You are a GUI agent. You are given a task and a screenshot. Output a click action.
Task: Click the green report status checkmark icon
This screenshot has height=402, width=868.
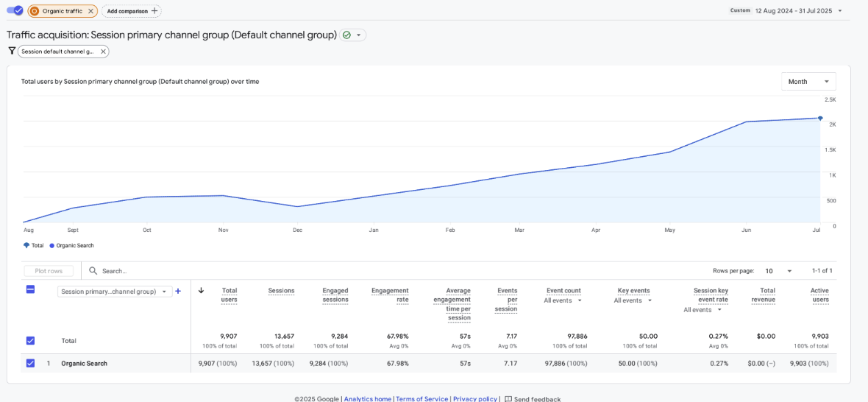(346, 35)
